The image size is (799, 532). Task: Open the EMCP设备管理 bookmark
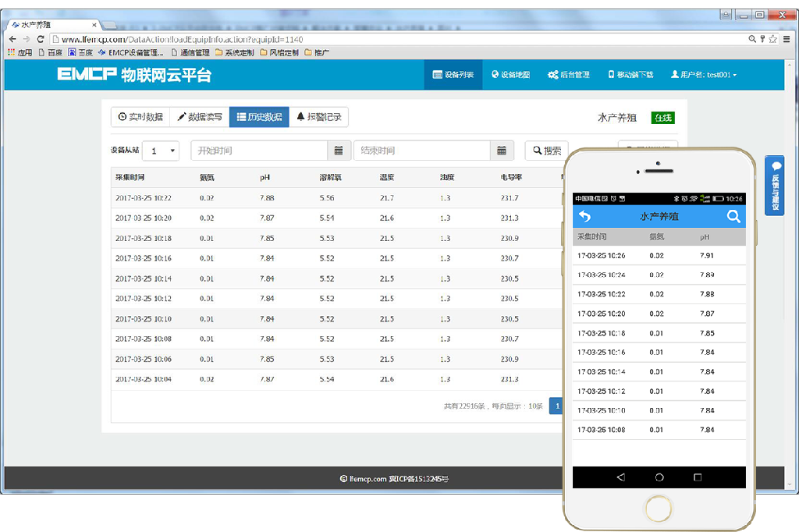[x=131, y=52]
